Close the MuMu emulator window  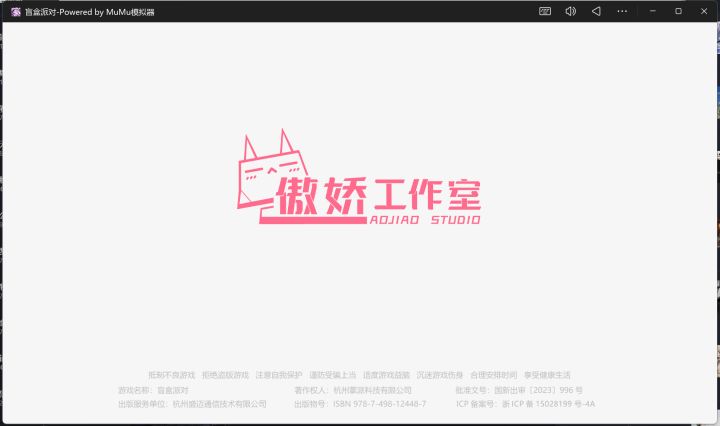tap(704, 11)
